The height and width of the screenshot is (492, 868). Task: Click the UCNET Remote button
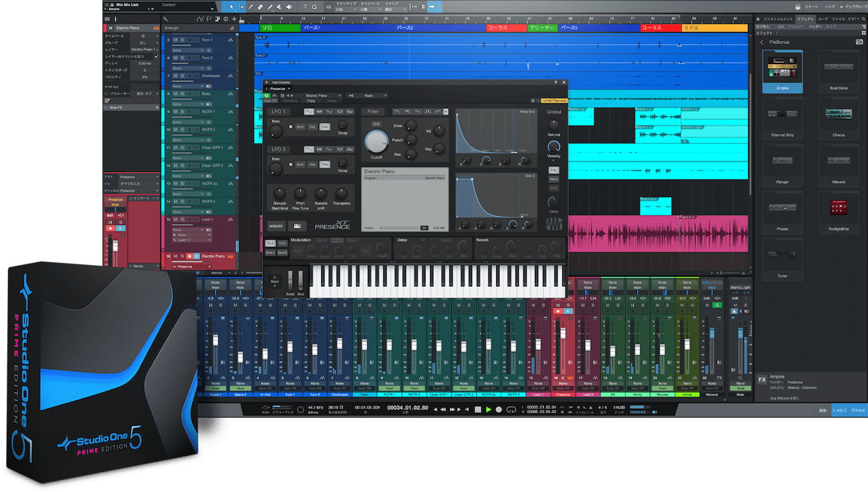554,101
